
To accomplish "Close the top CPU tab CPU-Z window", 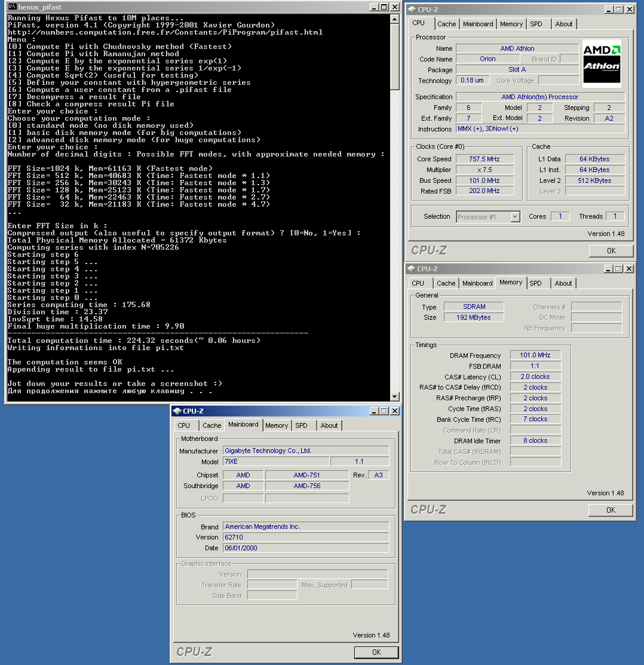I will click(630, 10).
